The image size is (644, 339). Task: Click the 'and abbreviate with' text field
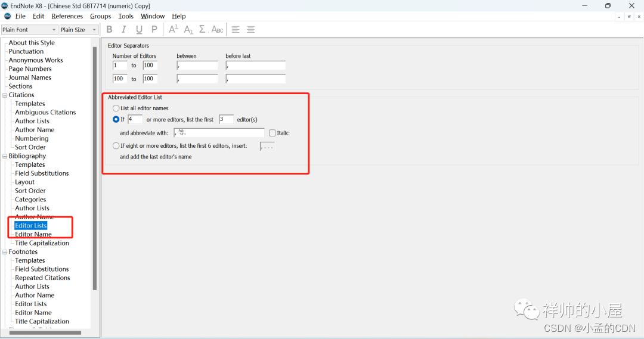pyautogui.click(x=219, y=133)
